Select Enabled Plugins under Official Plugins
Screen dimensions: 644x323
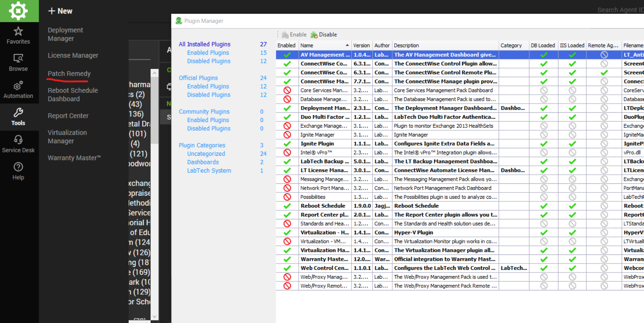208,86
